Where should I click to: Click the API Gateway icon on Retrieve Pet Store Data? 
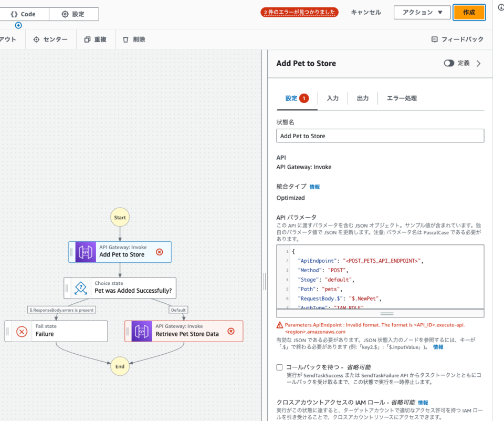(x=142, y=331)
